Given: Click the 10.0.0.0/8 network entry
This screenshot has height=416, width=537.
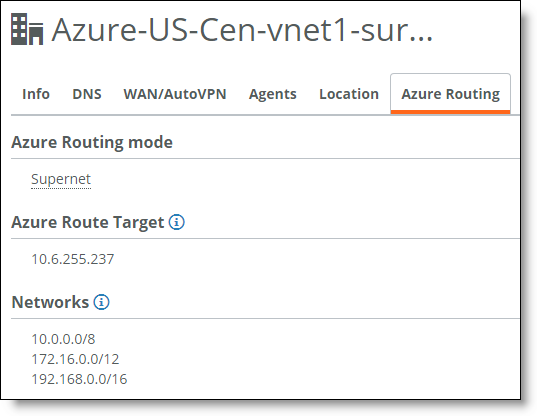Looking at the screenshot, I should point(63,339).
